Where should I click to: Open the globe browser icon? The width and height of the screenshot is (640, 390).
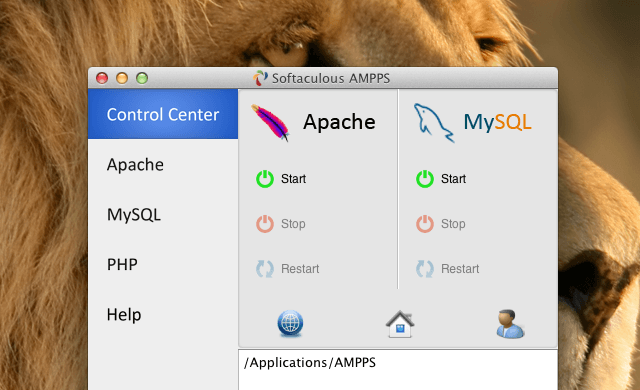pyautogui.click(x=290, y=324)
